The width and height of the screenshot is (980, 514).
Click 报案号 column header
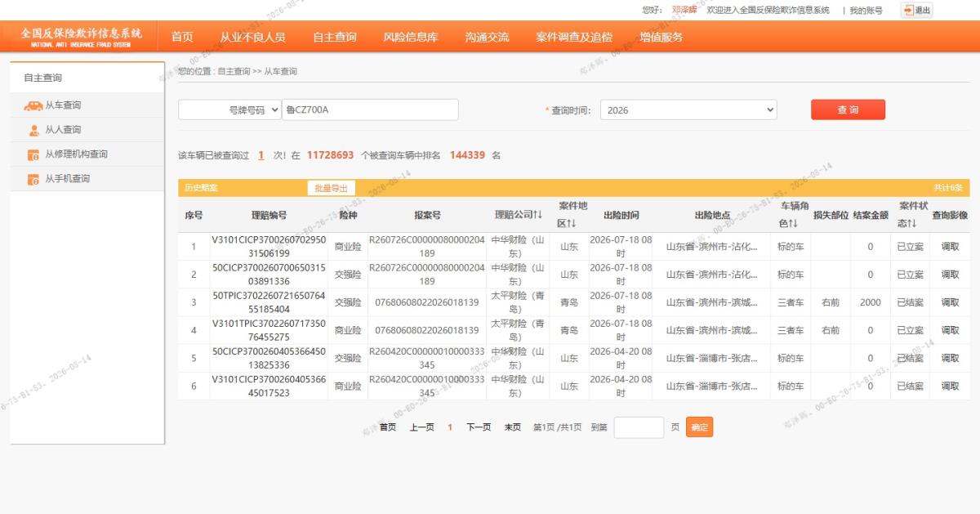(427, 215)
